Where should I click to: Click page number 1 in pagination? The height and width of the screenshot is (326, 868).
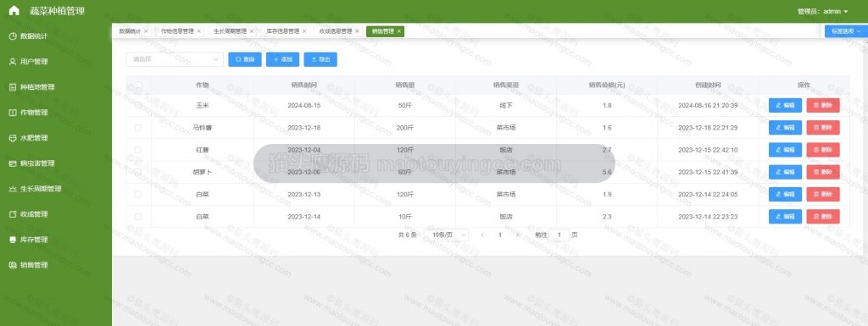click(500, 235)
